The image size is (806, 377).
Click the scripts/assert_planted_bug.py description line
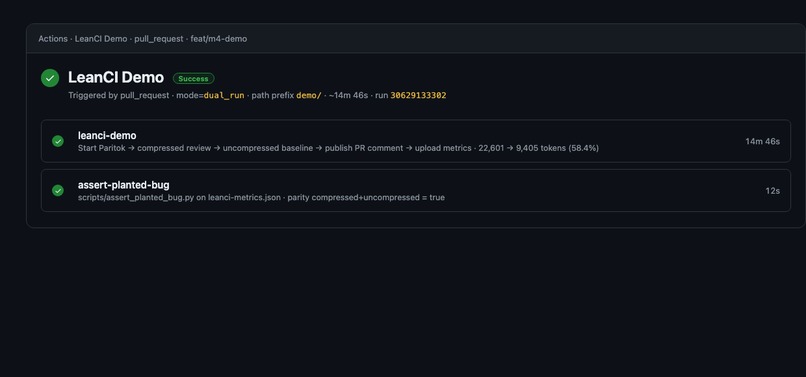tap(261, 198)
